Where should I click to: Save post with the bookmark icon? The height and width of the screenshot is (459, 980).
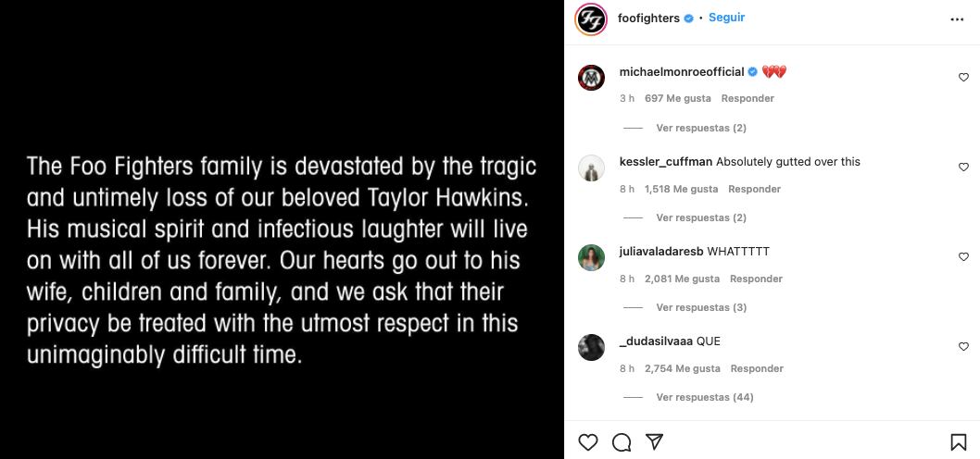(959, 442)
